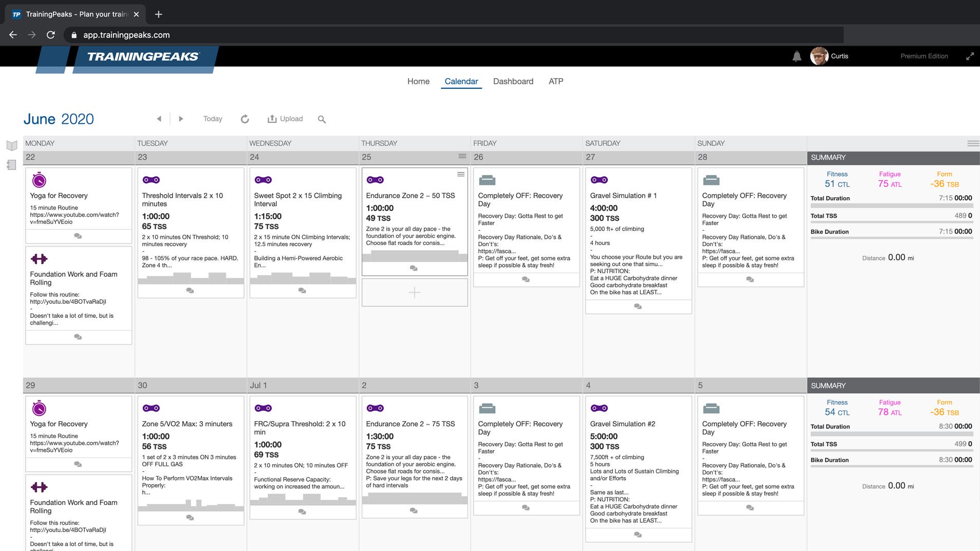Focus the app.trainingpeaks.com address bar
The image size is (980, 551).
tap(455, 35)
